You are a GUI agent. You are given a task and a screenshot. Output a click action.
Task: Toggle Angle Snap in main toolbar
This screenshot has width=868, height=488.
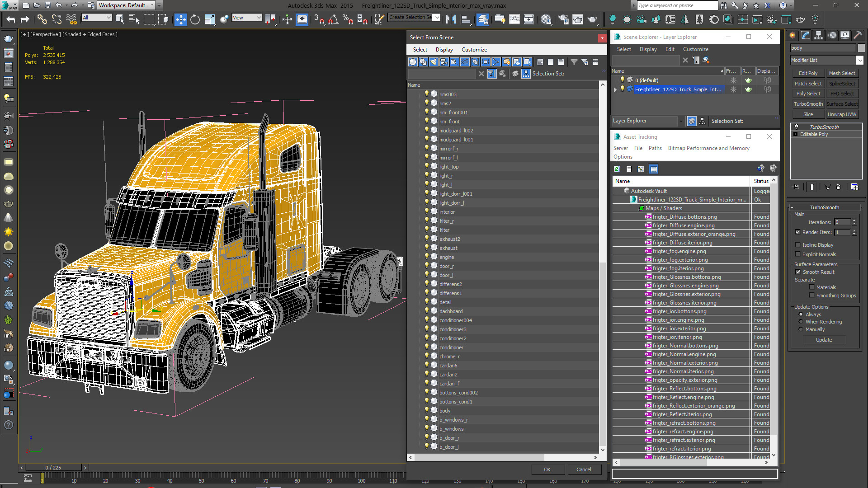334,19
